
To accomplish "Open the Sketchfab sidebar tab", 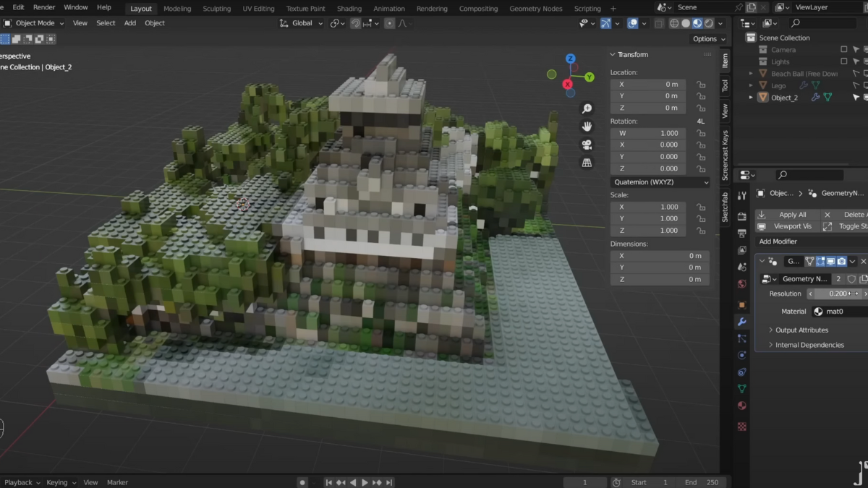I will pyautogui.click(x=725, y=207).
